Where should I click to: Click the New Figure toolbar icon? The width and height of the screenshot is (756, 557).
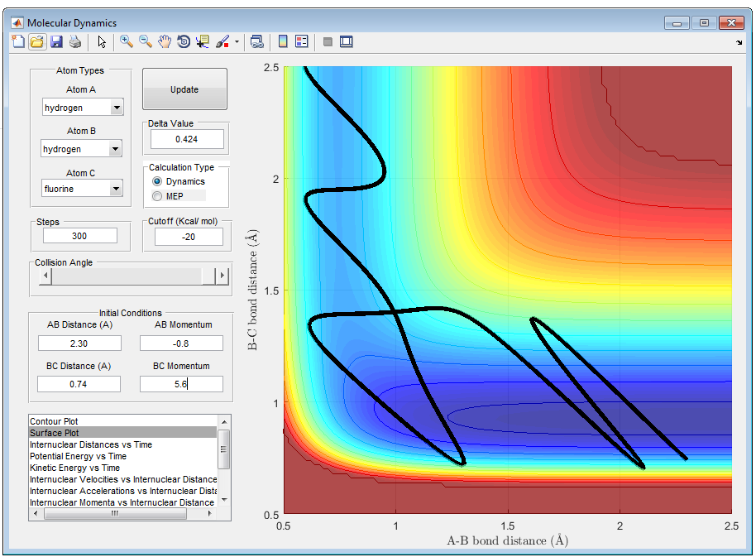pos(18,41)
